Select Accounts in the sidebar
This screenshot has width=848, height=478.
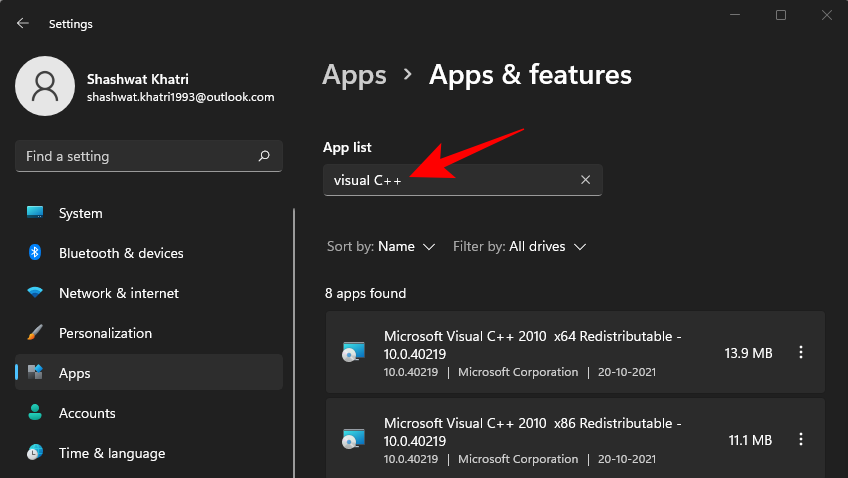pos(87,413)
